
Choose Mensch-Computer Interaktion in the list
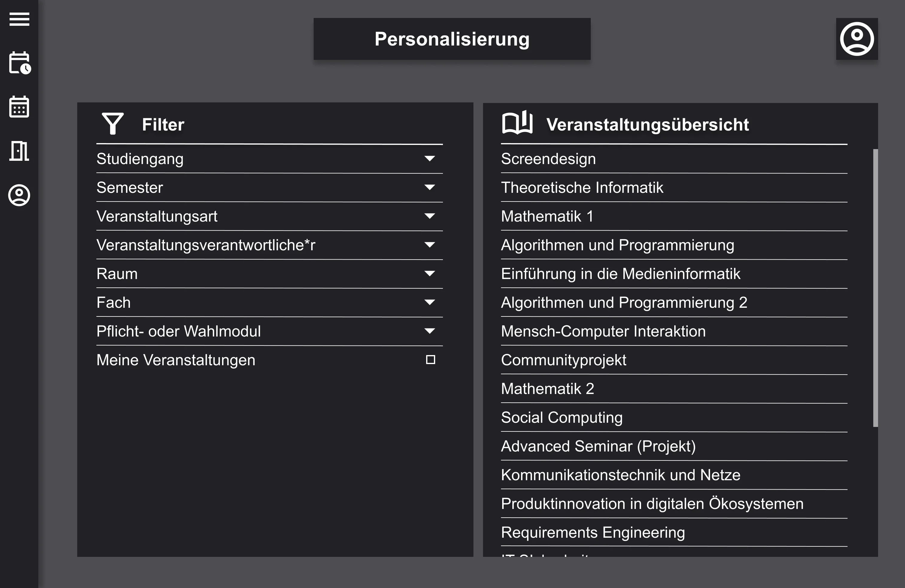(603, 331)
